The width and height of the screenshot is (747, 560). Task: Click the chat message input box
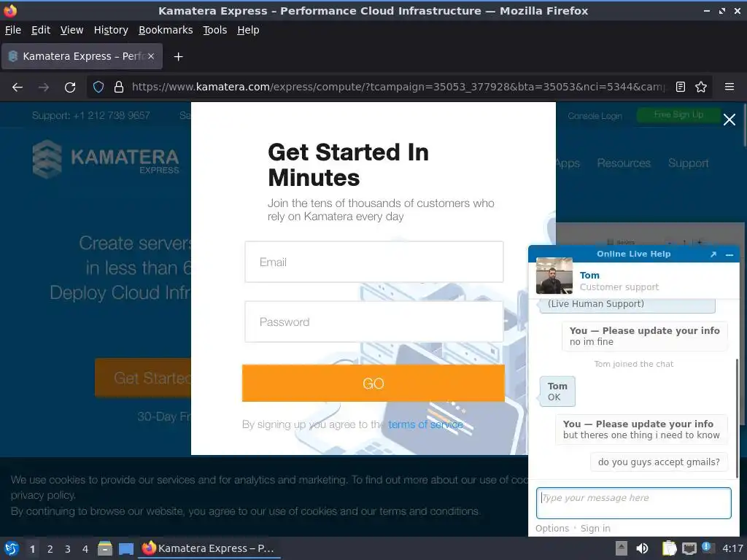(x=634, y=503)
